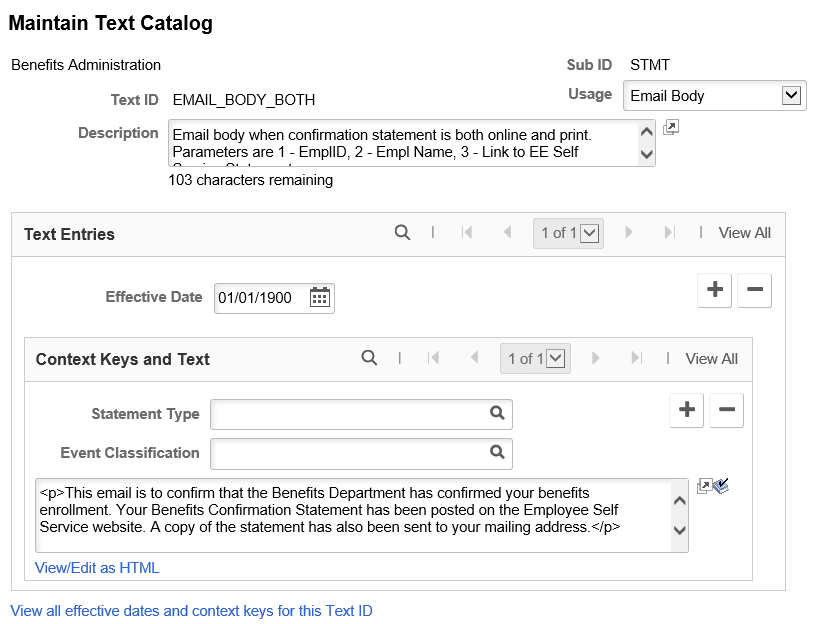Delete the current Context Keys row
Viewport: 822px width, 624px height.
(726, 410)
